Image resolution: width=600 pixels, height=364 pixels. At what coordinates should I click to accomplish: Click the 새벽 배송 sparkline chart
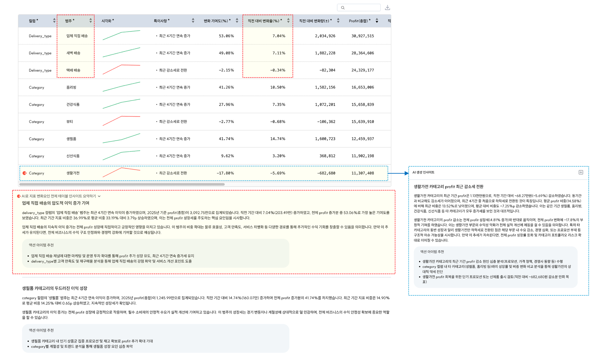pyautogui.click(x=121, y=52)
